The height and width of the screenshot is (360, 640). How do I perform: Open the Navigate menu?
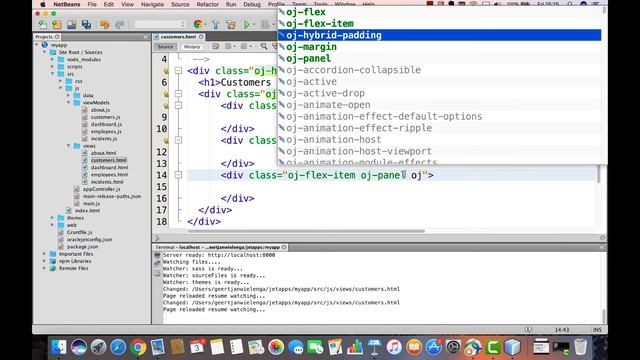152,4
